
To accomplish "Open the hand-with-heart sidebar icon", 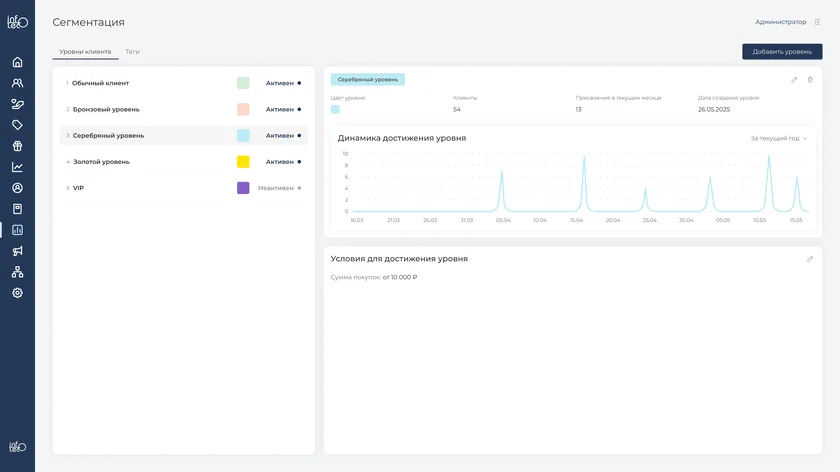I will pos(17,104).
